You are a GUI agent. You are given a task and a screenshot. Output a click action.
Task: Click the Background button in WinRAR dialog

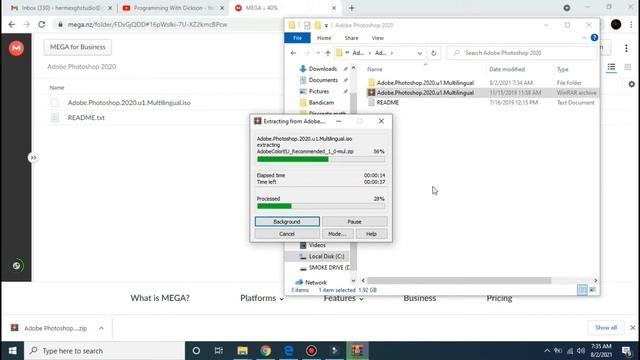[287, 222]
